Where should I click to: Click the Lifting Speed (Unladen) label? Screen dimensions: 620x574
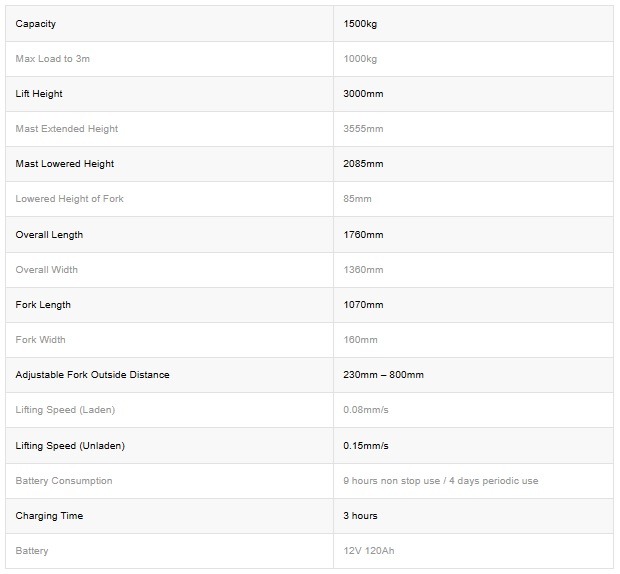coord(70,446)
